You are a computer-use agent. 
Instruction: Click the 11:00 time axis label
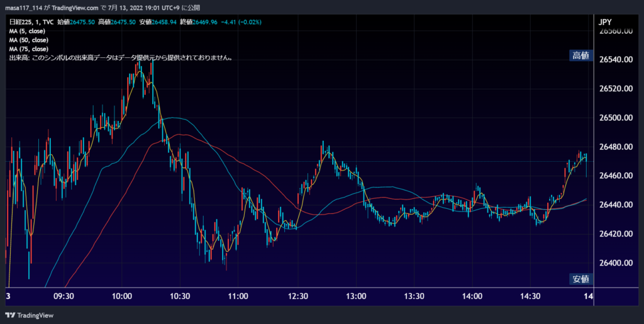(x=238, y=296)
